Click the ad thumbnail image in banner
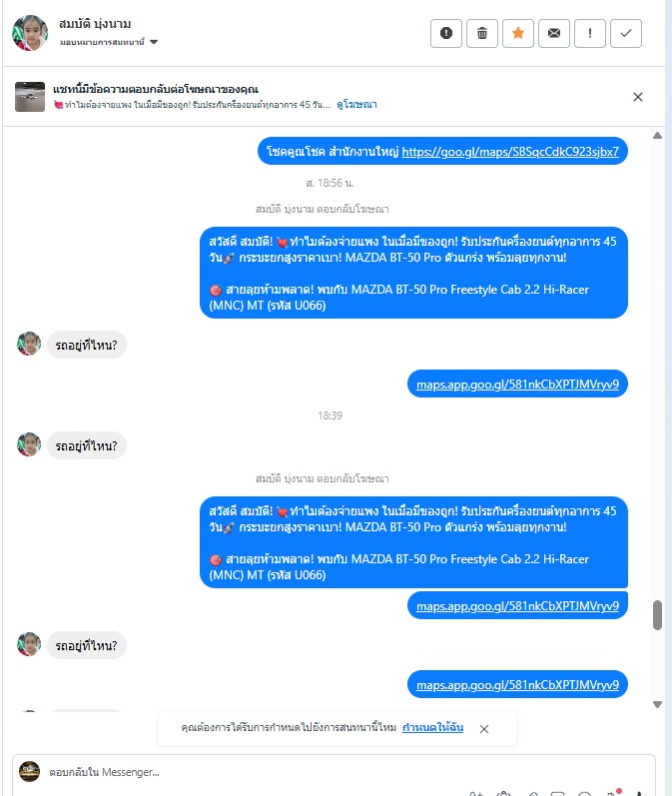 30,97
